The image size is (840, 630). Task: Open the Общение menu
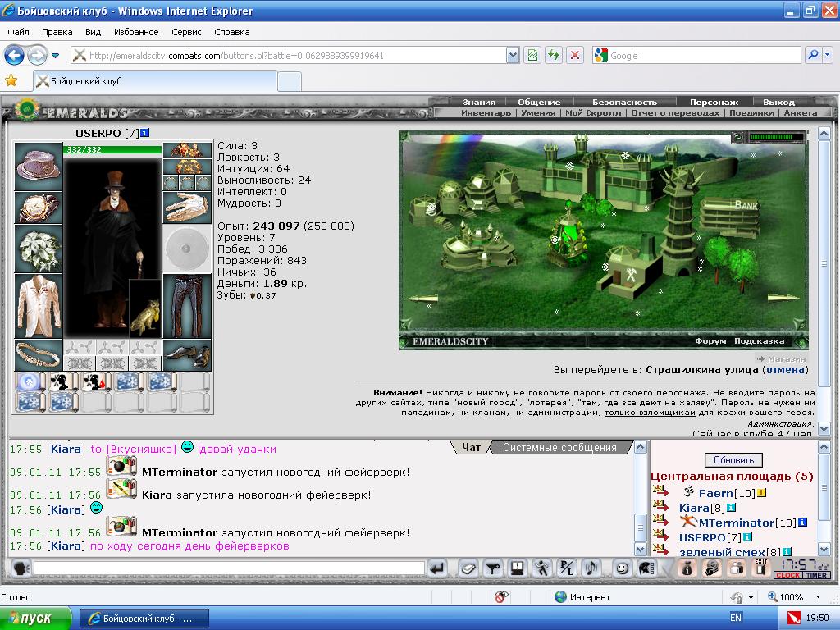(539, 102)
